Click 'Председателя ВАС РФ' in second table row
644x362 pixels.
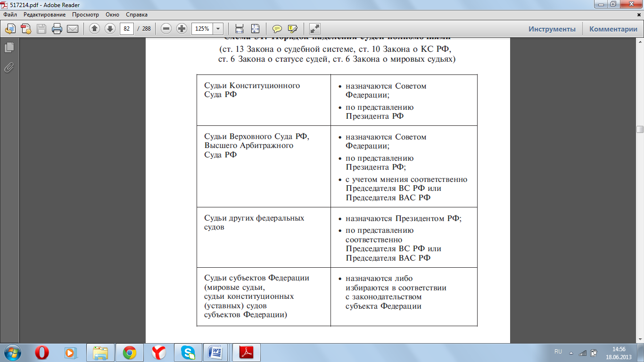tap(388, 197)
